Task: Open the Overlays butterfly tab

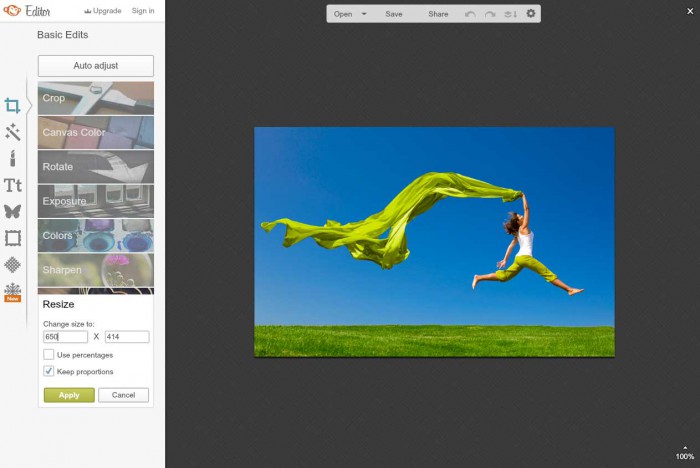Action: [x=12, y=211]
